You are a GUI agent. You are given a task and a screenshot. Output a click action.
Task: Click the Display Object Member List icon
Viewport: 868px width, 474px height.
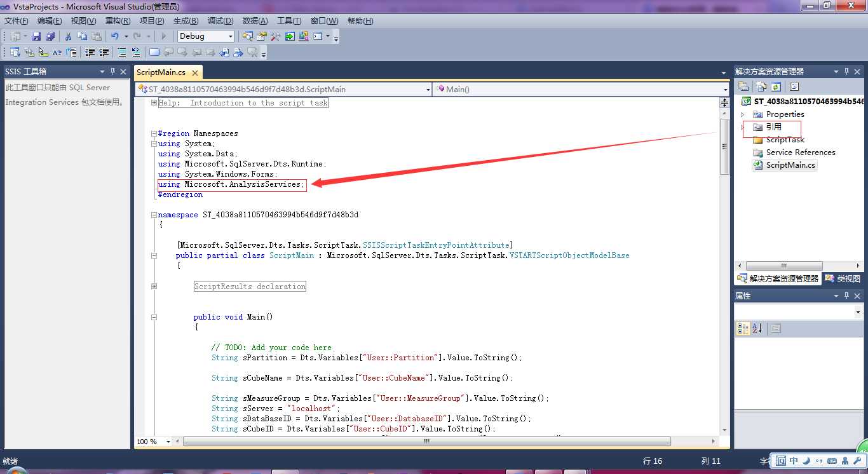click(15, 52)
